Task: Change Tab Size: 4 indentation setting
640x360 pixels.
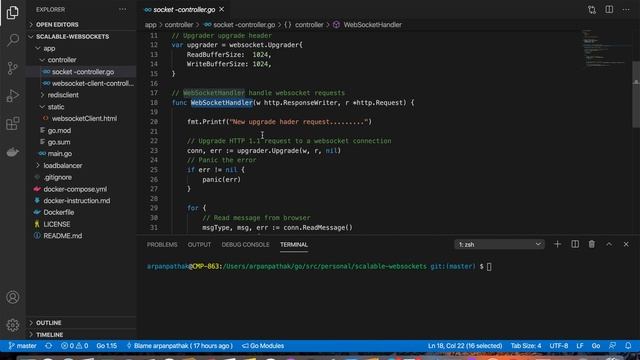Action: 526,346
